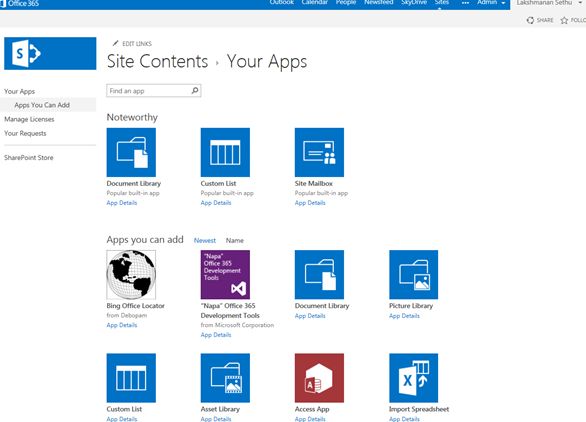Image resolution: width=586 pixels, height=422 pixels.
Task: Click the Asset Library name label
Action: point(220,409)
